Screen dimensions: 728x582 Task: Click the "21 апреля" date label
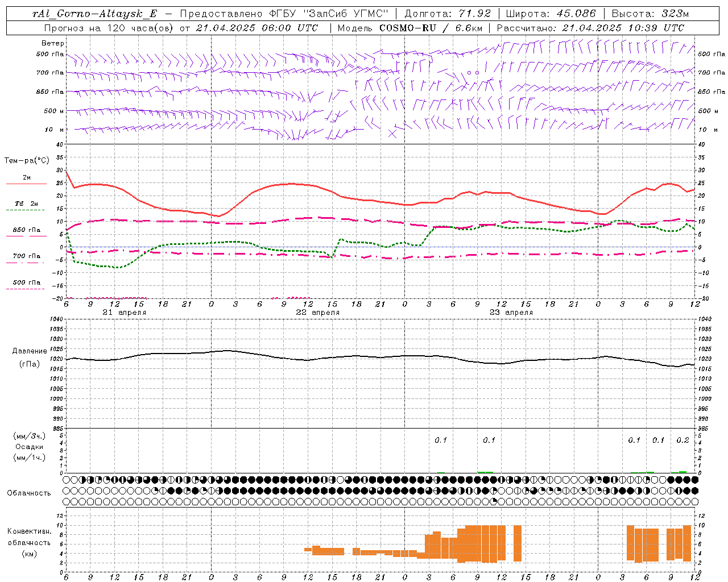[x=124, y=313]
